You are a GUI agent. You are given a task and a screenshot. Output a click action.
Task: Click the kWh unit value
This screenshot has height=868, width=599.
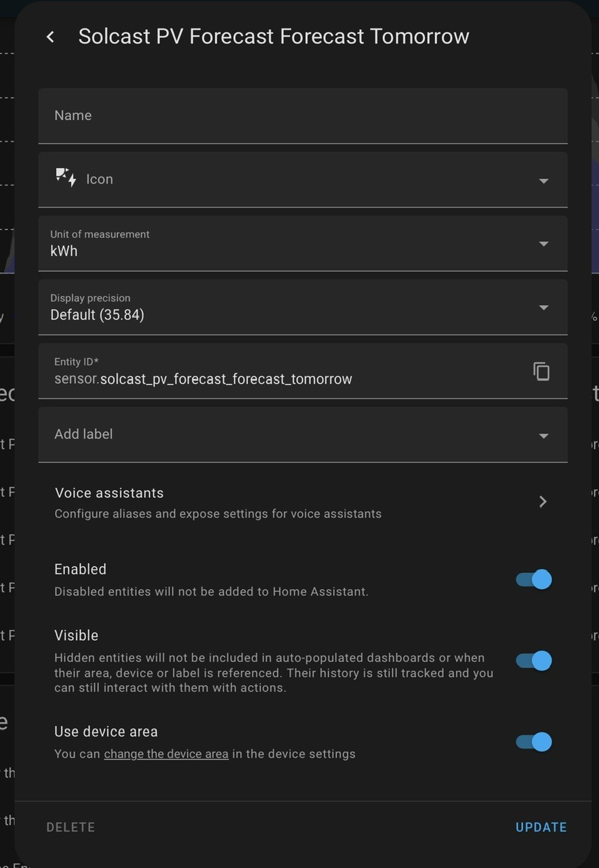[x=64, y=251]
